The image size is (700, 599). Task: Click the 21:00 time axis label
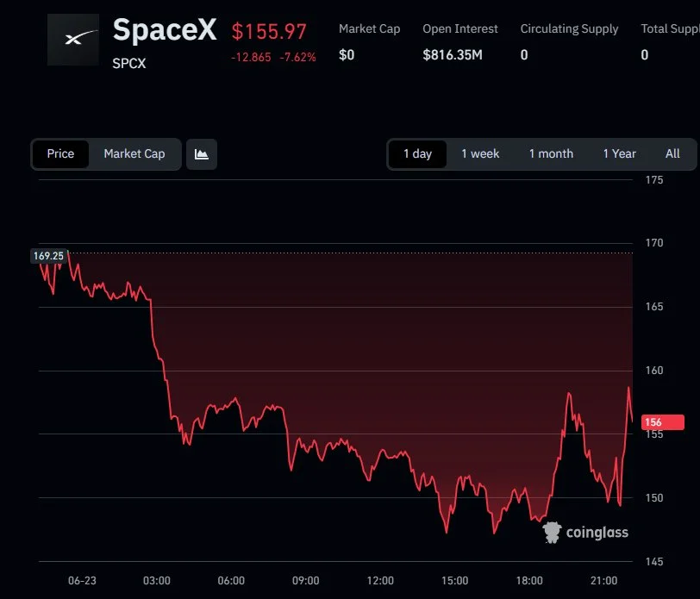[x=604, y=581]
